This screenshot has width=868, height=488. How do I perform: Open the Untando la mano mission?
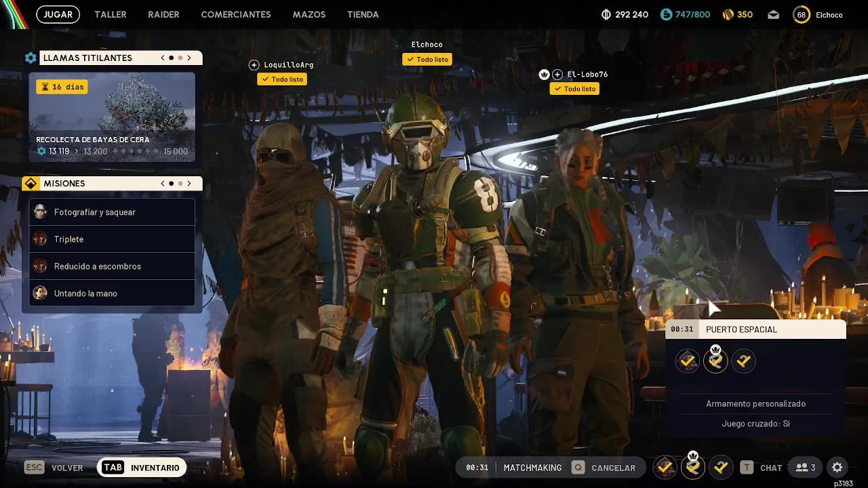112,293
